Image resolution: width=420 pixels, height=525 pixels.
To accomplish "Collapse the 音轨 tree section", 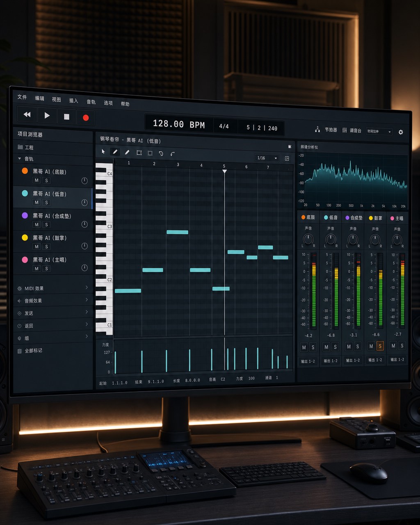I will point(19,158).
